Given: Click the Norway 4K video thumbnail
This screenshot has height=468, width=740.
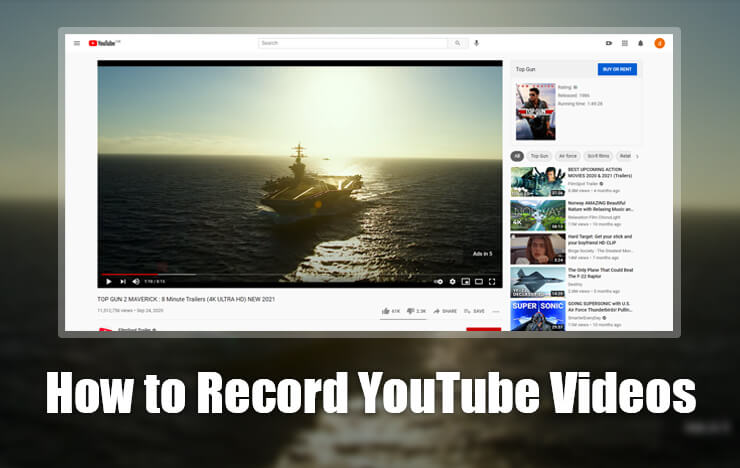Looking at the screenshot, I should [x=538, y=215].
